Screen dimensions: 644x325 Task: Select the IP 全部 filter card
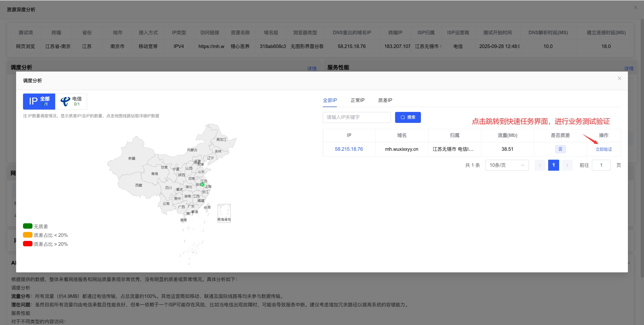pos(39,101)
